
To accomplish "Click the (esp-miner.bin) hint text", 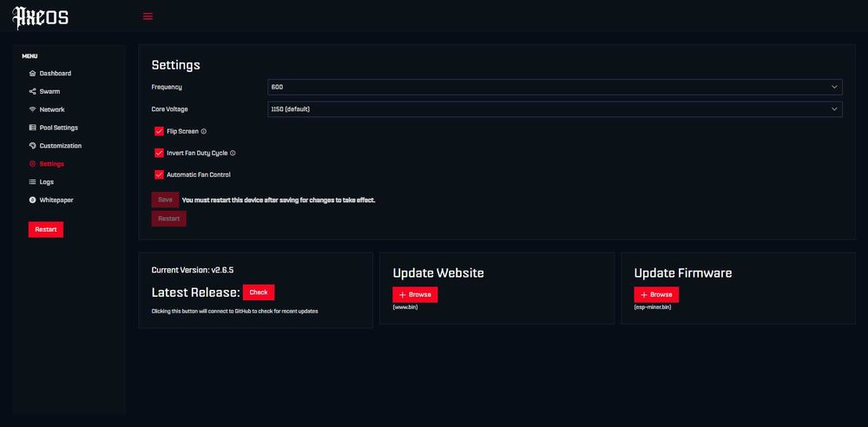I will (x=653, y=307).
